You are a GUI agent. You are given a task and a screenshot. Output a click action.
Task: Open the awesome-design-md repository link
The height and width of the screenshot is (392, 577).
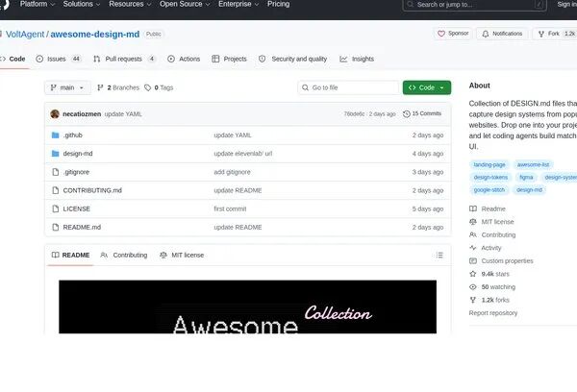tap(95, 35)
